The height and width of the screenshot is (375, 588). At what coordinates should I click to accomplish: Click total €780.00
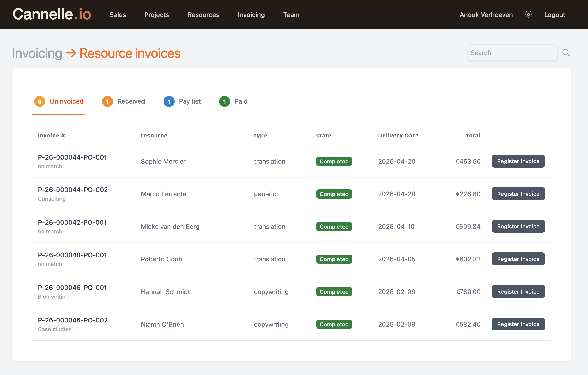(x=468, y=292)
